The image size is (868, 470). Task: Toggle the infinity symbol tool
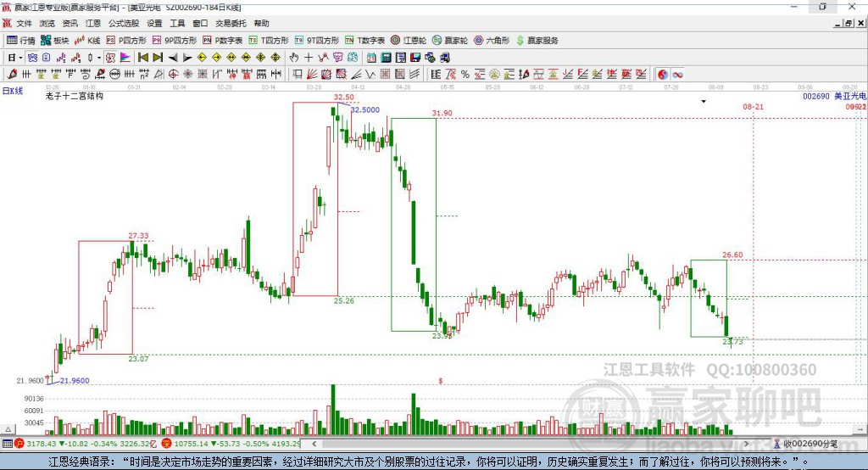click(677, 75)
